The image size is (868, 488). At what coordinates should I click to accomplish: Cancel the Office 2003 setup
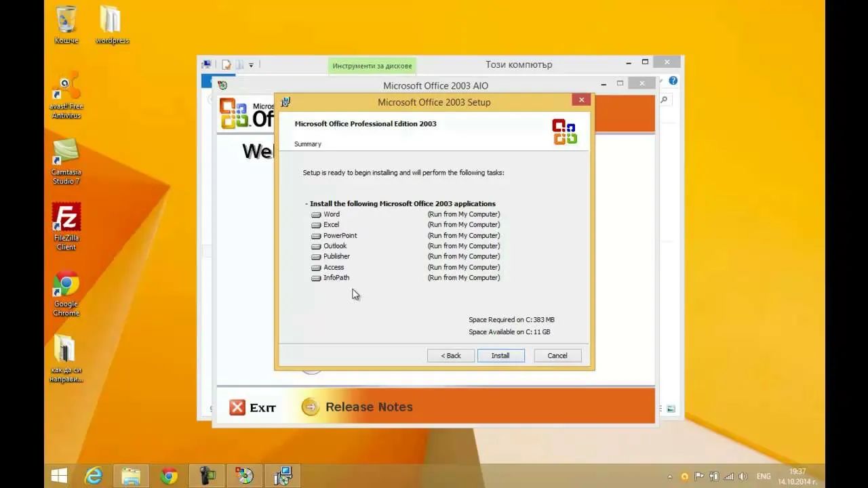557,356
